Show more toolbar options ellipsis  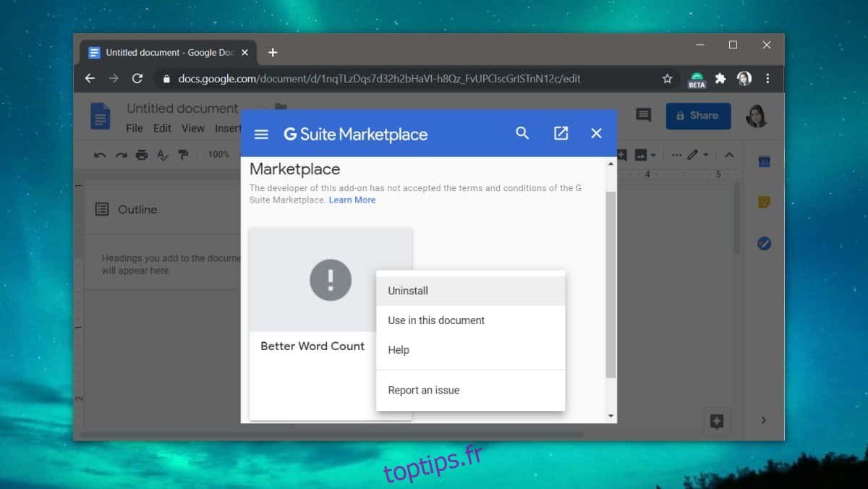point(676,155)
